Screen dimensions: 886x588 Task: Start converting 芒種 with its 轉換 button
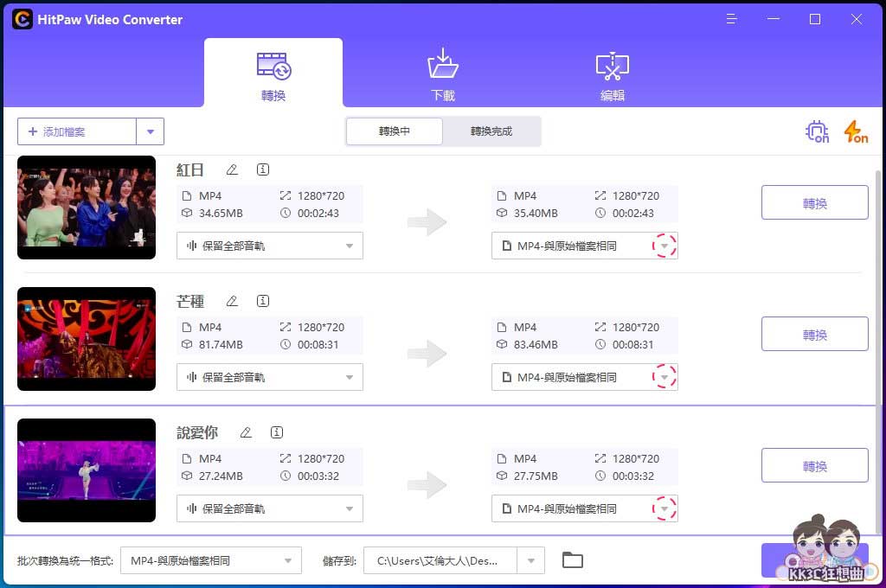[814, 334]
